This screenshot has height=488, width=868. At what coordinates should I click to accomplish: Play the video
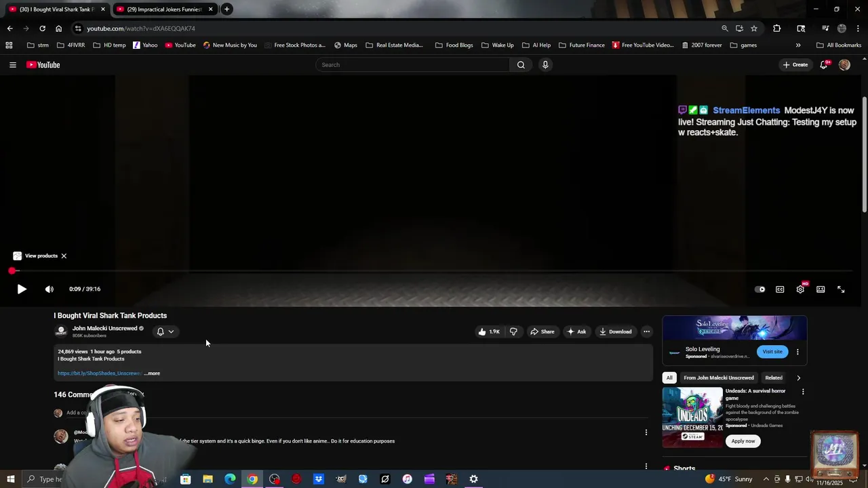tap(22, 289)
